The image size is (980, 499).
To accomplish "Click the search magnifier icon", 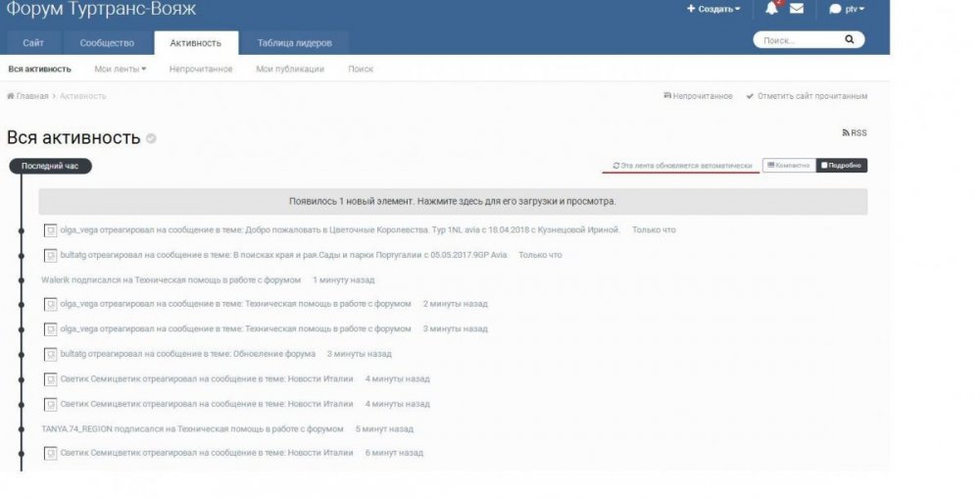I will [x=849, y=39].
